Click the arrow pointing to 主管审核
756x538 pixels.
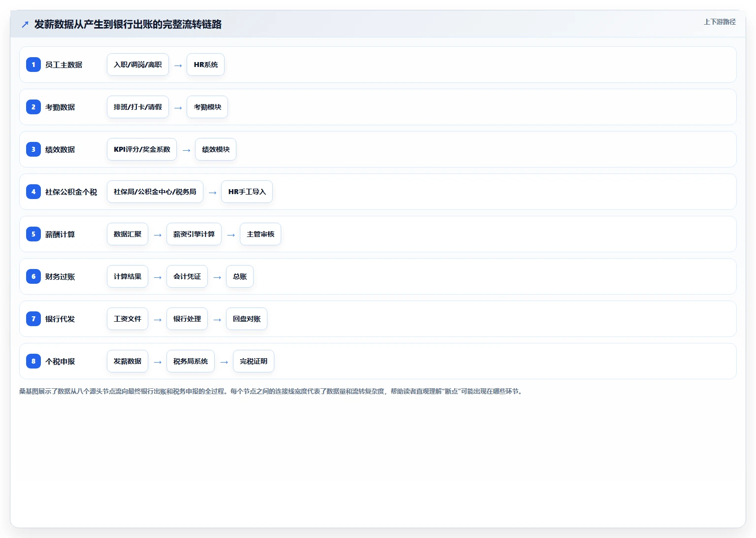[231, 235]
